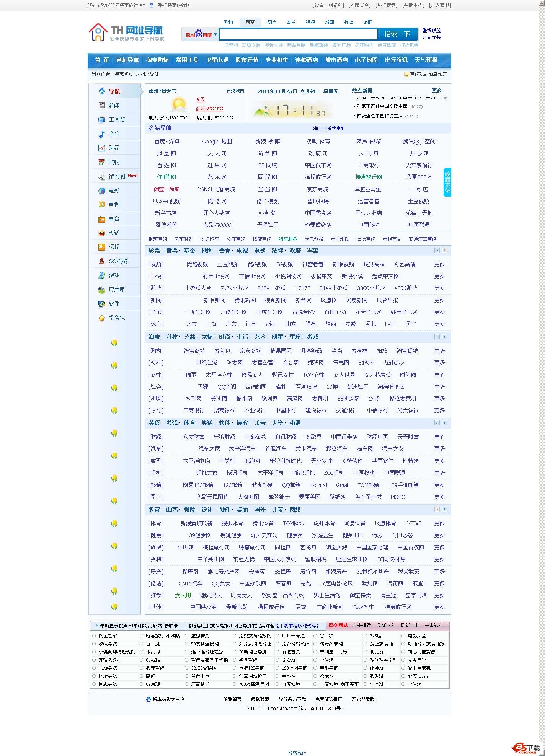Open 天气预报 in the blue navigation bar
Screen dimensions: 545x756
[426, 60]
